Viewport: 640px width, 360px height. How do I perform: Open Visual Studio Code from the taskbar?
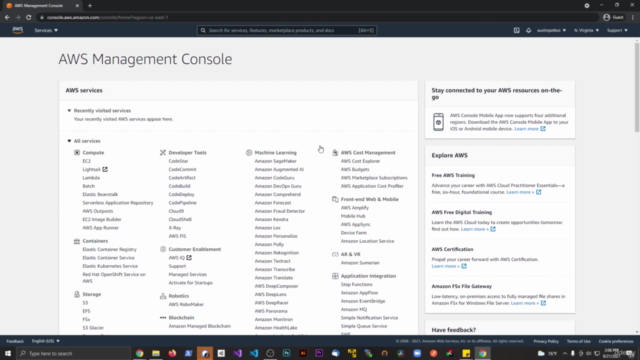click(x=254, y=353)
